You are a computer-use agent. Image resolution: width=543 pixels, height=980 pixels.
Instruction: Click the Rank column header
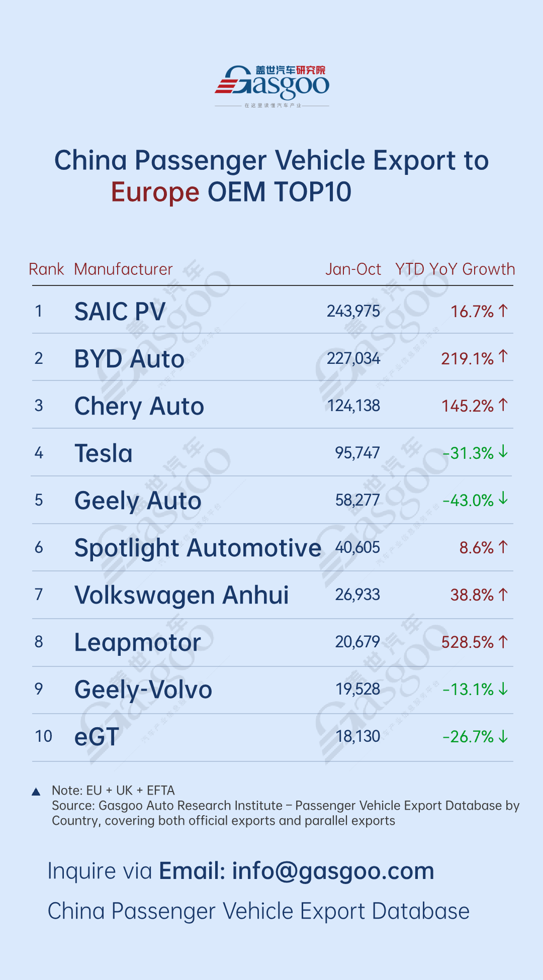coord(46,269)
